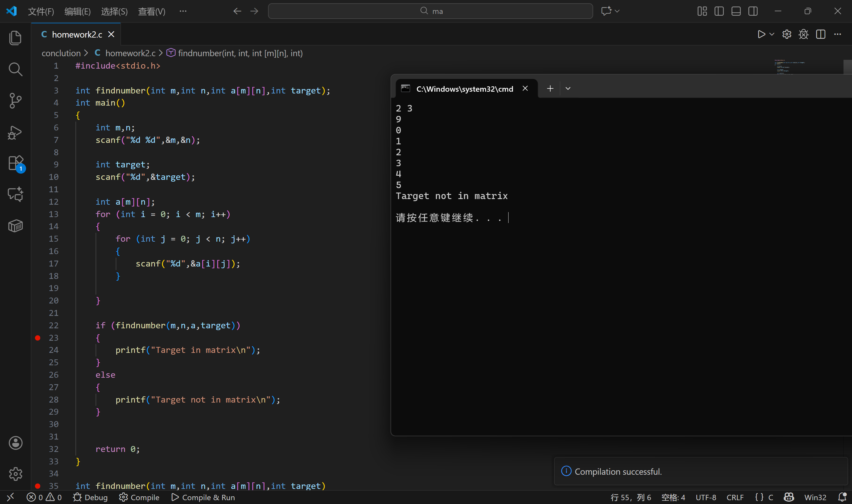Open the Extensions view with badge
The height and width of the screenshot is (504, 852).
pos(15,163)
